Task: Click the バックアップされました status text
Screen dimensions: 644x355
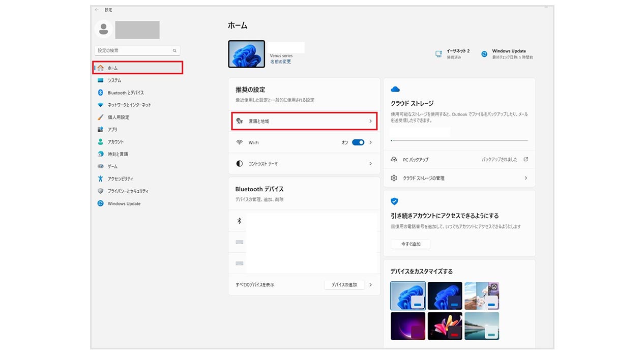Action: [500, 160]
